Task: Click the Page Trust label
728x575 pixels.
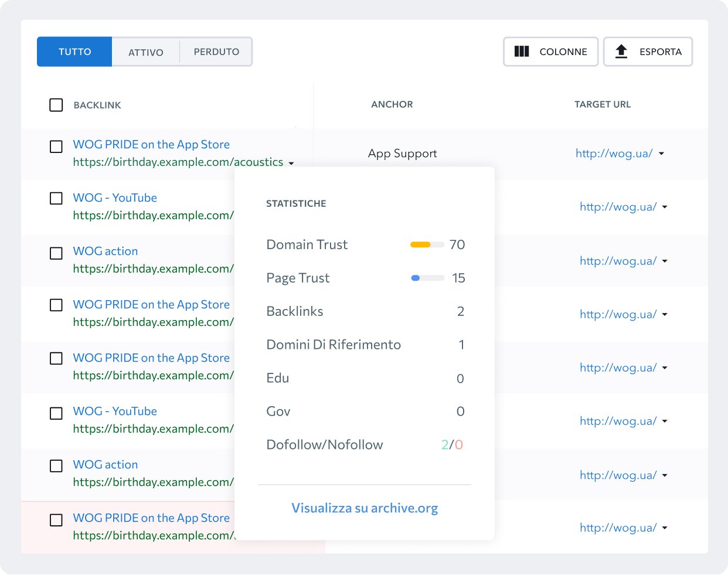Action: [298, 278]
